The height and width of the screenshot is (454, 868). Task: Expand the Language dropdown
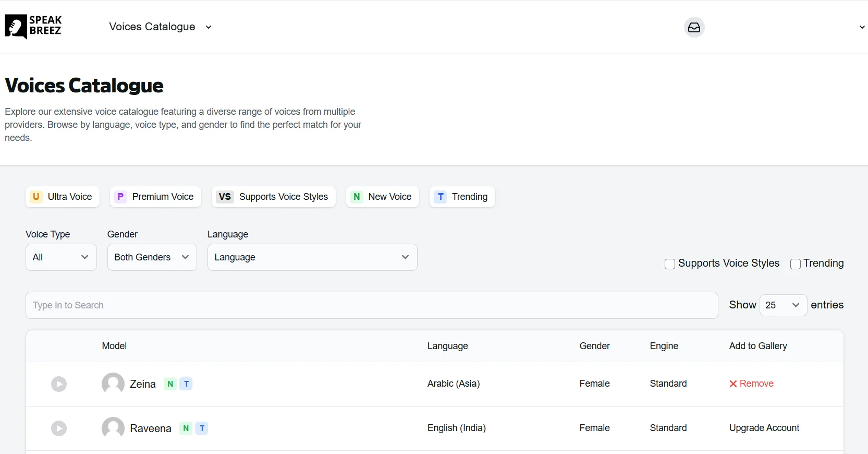[312, 257]
